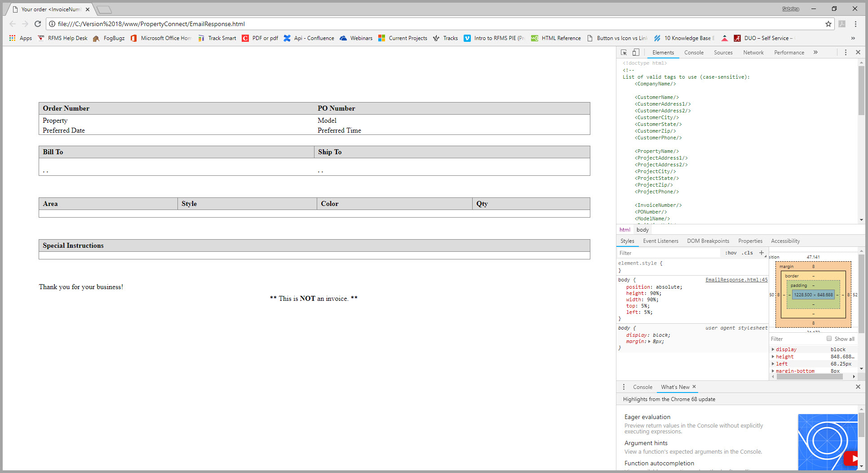Open the Styles pane tab
This screenshot has height=473, width=868.
627,241
